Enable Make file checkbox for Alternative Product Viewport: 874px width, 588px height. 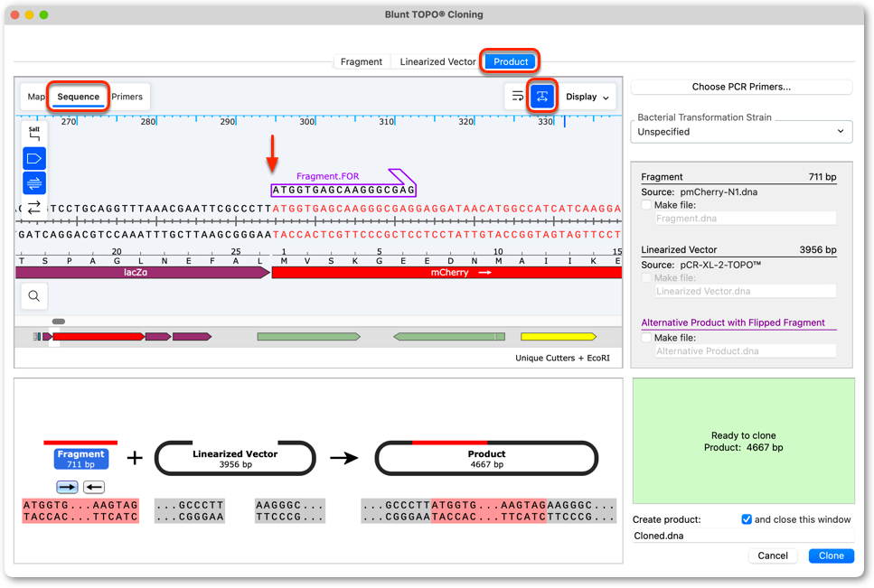[646, 338]
